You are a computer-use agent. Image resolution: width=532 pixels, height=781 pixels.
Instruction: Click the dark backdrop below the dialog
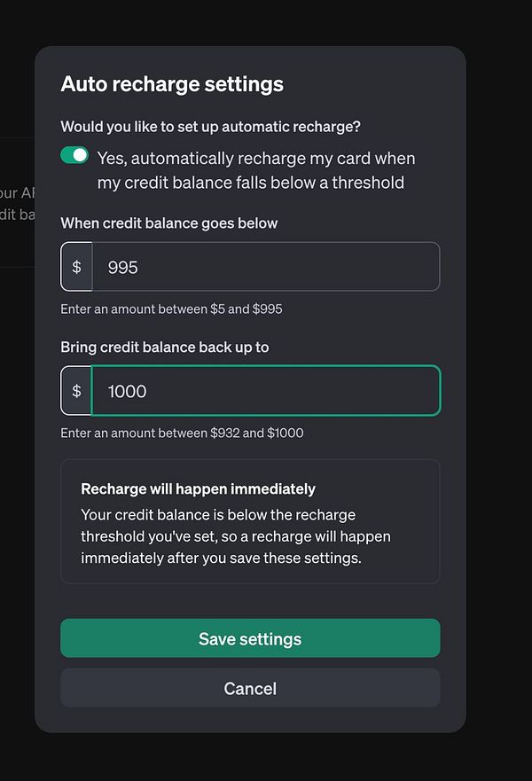(x=266, y=758)
